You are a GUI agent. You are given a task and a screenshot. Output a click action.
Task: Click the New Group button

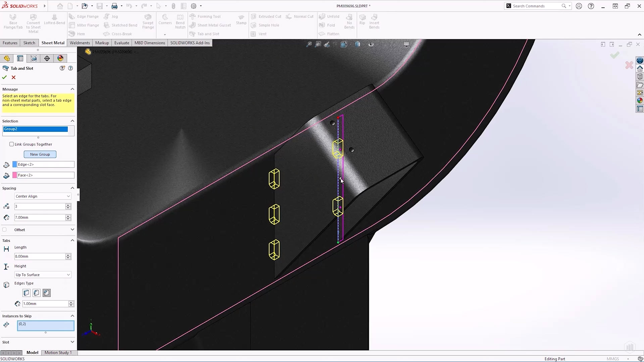pos(40,154)
